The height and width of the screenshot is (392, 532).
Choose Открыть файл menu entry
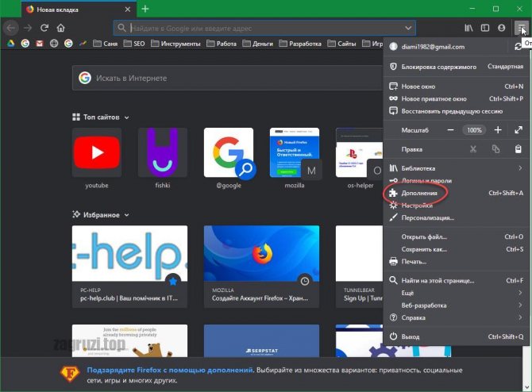coord(456,236)
